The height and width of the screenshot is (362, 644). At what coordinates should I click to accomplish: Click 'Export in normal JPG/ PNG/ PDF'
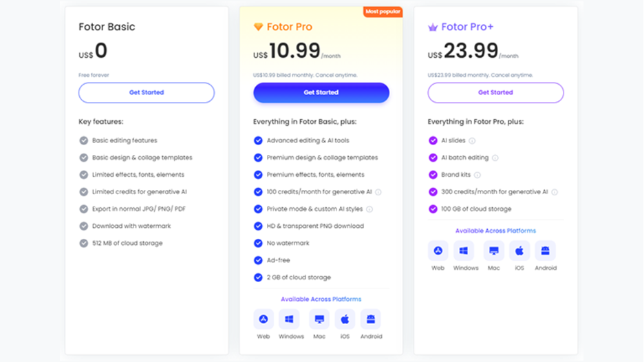pyautogui.click(x=139, y=209)
